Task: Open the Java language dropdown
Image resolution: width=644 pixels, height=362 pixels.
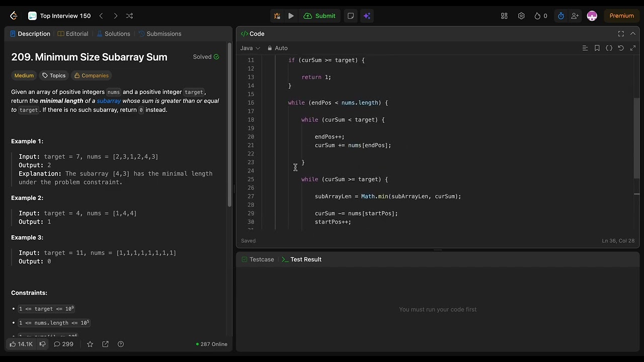Action: [250, 48]
